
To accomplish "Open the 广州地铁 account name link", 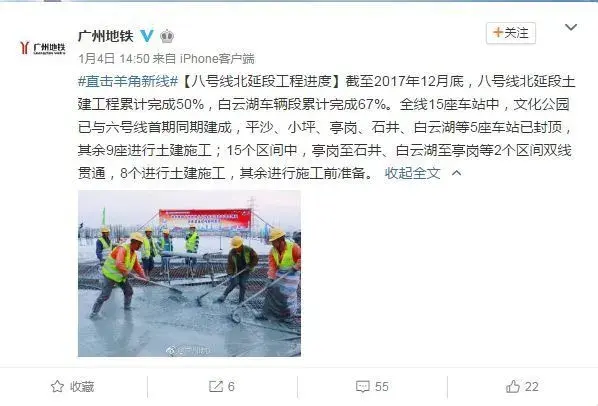I will click(106, 36).
